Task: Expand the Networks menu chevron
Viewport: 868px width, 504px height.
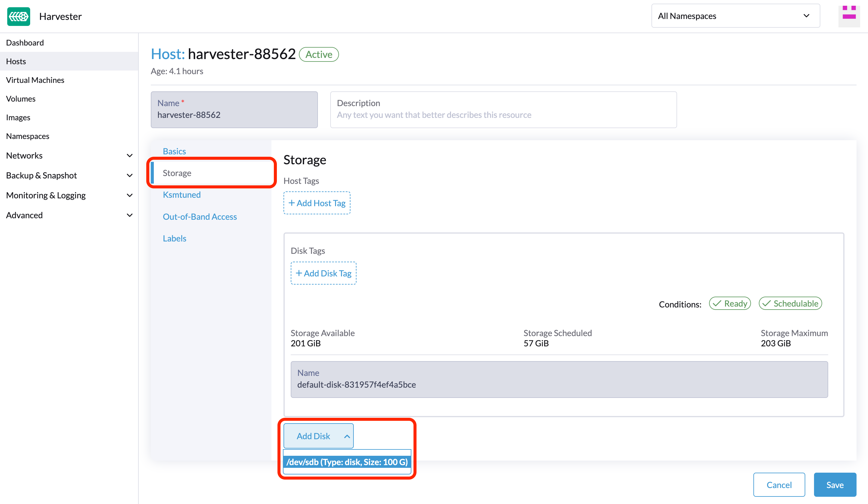Action: pyautogui.click(x=129, y=156)
